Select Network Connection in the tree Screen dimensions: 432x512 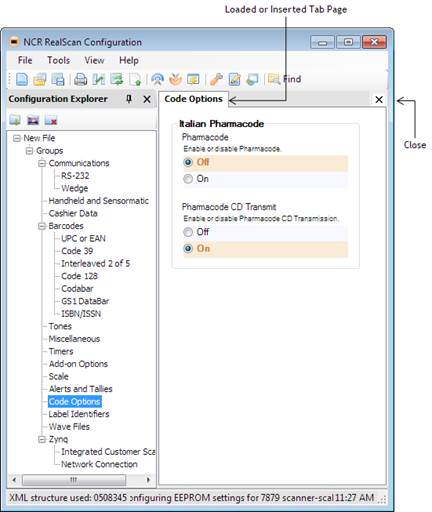99,464
